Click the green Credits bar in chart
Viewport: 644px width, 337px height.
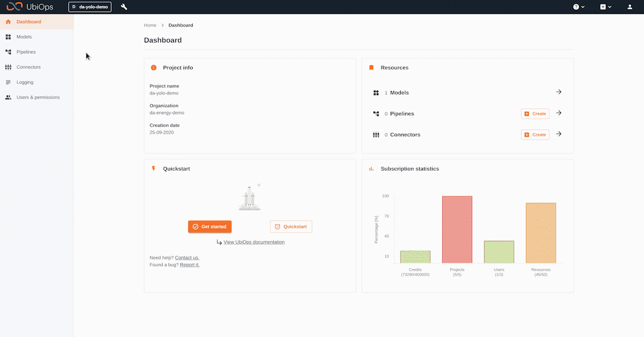[415, 257]
